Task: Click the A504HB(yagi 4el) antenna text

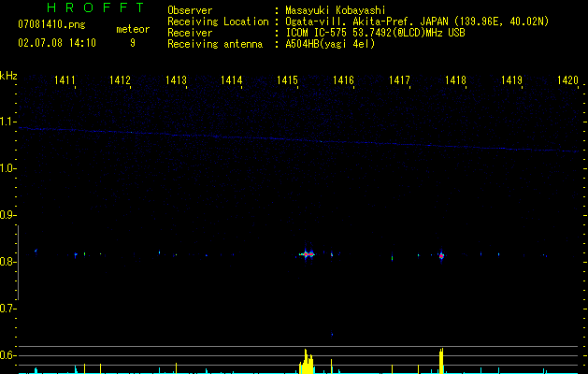Action: (330, 44)
